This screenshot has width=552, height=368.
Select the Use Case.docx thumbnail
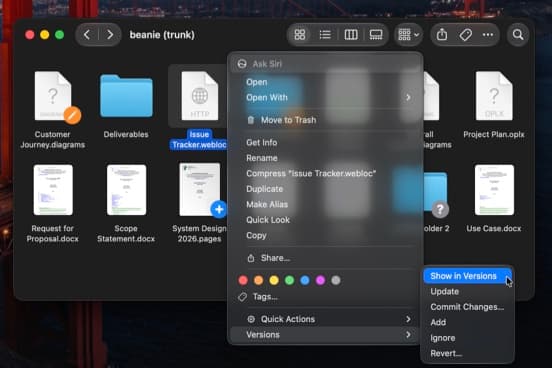point(494,190)
